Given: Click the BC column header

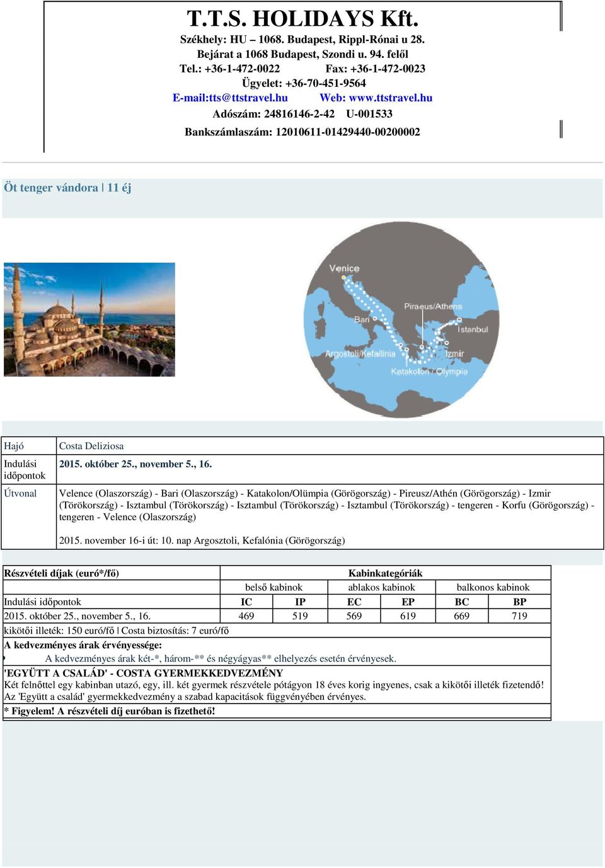Looking at the screenshot, I should (x=462, y=602).
